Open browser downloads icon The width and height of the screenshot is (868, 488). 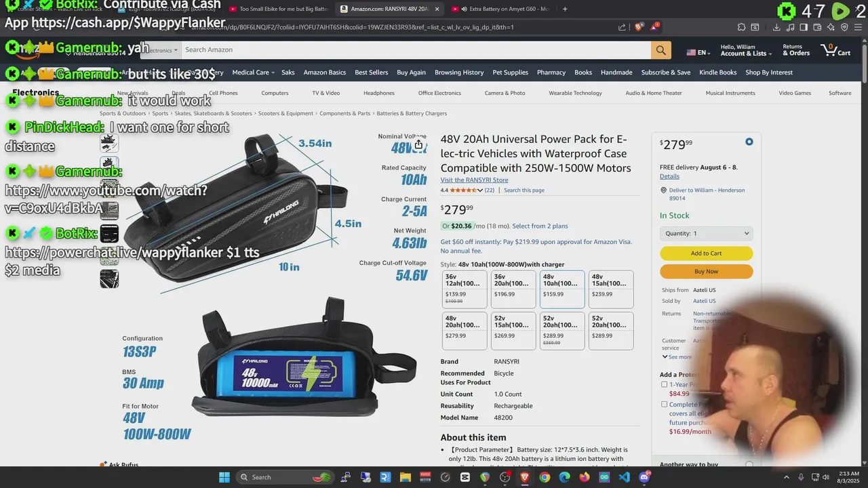coord(776,27)
